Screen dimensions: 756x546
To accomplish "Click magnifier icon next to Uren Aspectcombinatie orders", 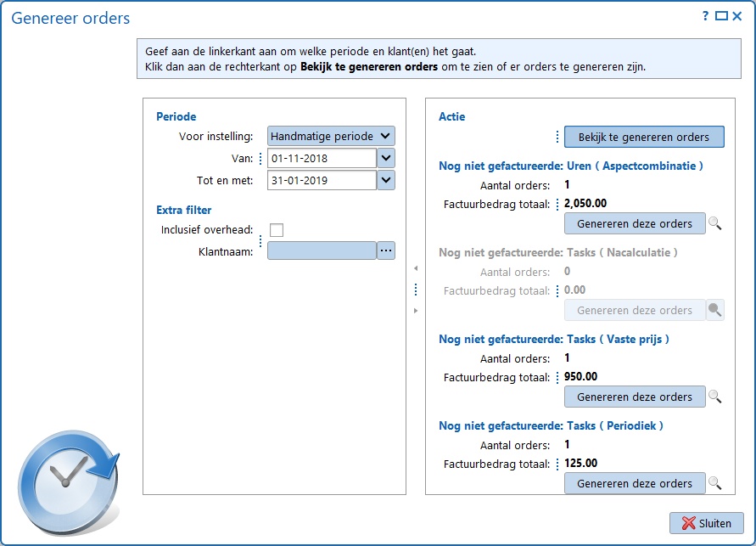I will (715, 224).
